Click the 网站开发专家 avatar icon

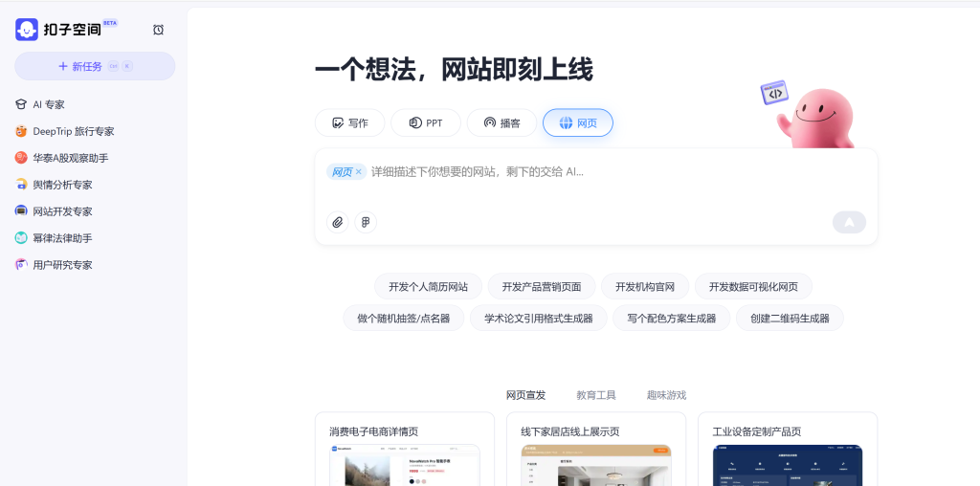point(21,211)
